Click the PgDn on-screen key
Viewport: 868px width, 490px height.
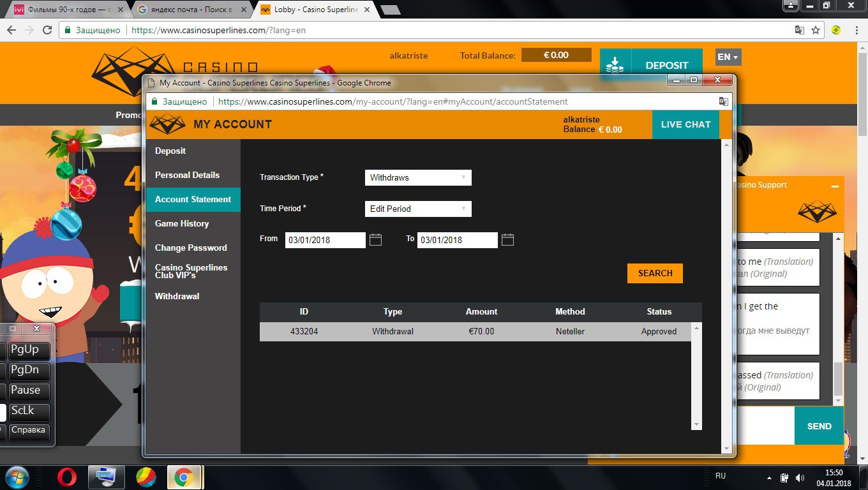coord(29,371)
